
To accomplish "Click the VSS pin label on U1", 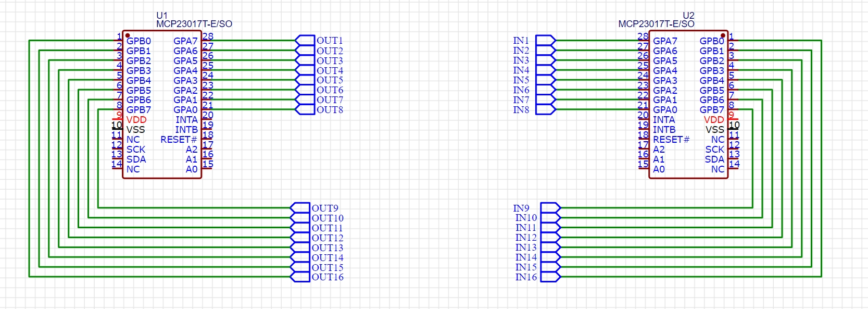I will 135,129.
